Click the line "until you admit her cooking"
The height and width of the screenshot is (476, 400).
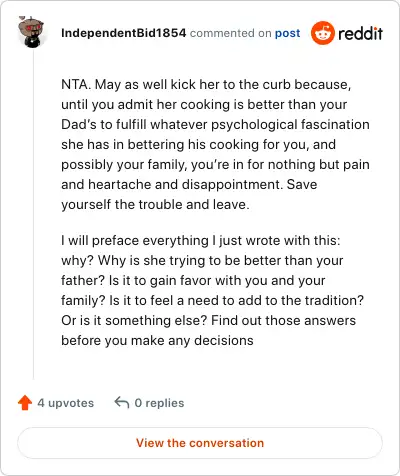tap(204, 104)
